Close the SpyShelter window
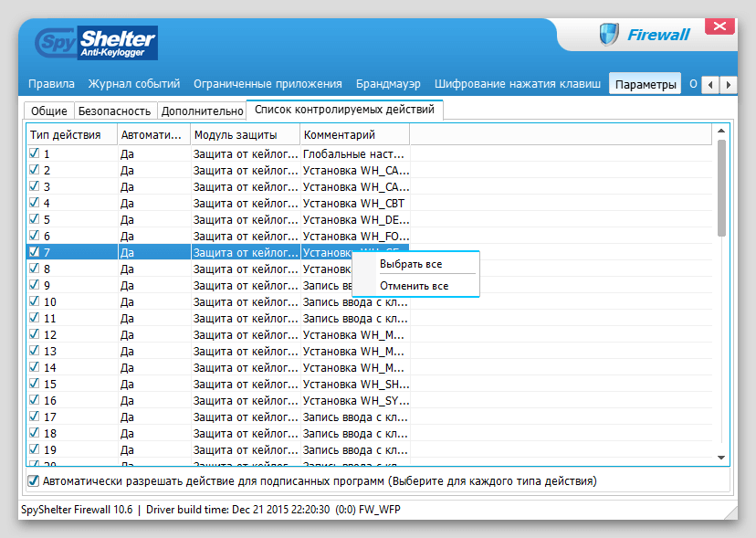756x538 pixels. [x=719, y=26]
